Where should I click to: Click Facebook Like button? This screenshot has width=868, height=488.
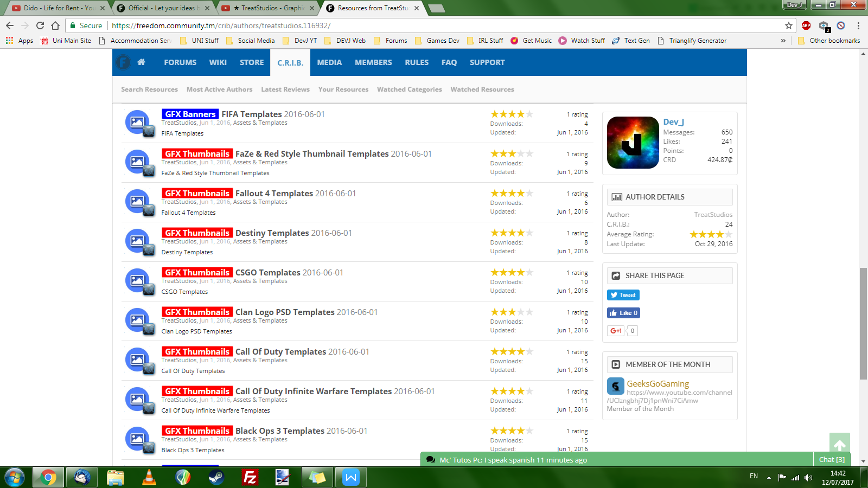pos(623,313)
